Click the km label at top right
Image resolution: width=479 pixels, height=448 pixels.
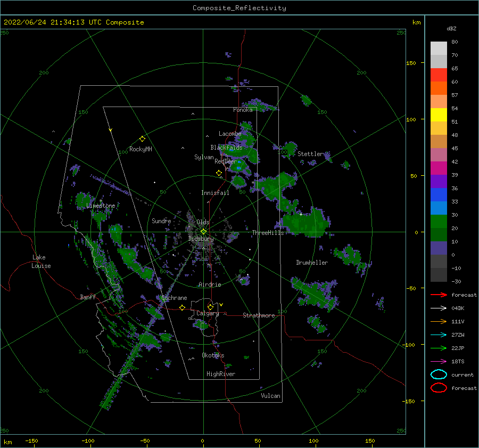click(x=416, y=22)
